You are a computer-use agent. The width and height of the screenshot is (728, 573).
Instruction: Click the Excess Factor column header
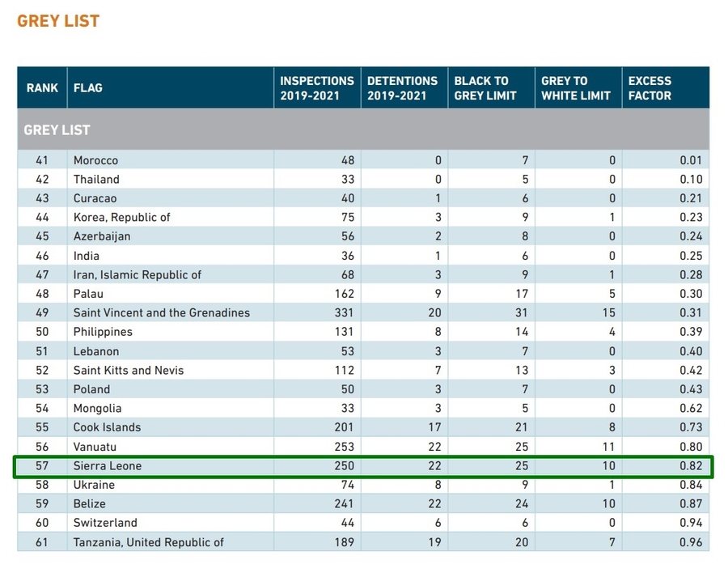point(650,88)
